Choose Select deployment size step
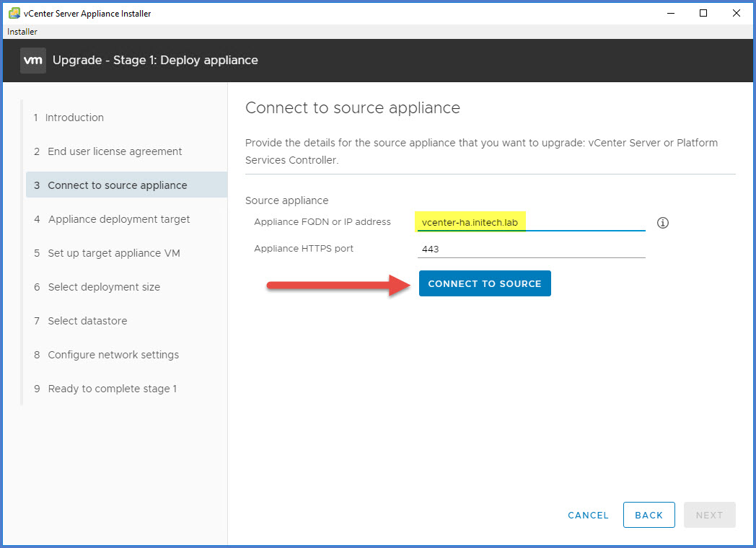756x548 pixels. coord(104,287)
